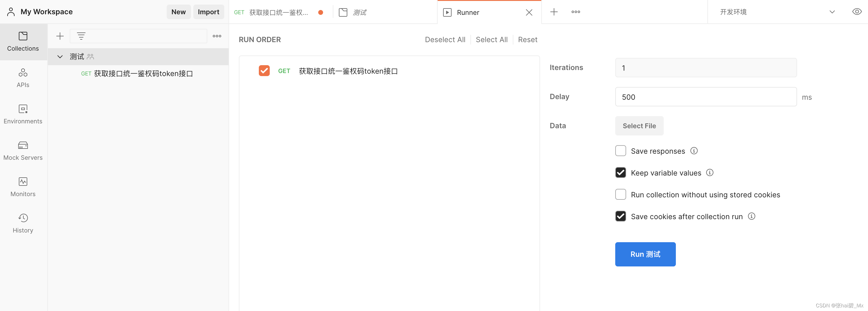Enable the Save responses checkbox
Image resolution: width=868 pixels, height=311 pixels.
click(621, 151)
